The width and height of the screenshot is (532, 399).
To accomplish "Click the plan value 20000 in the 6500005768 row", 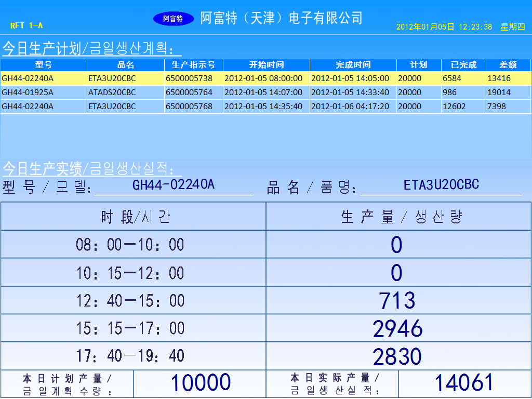I will [419, 107].
